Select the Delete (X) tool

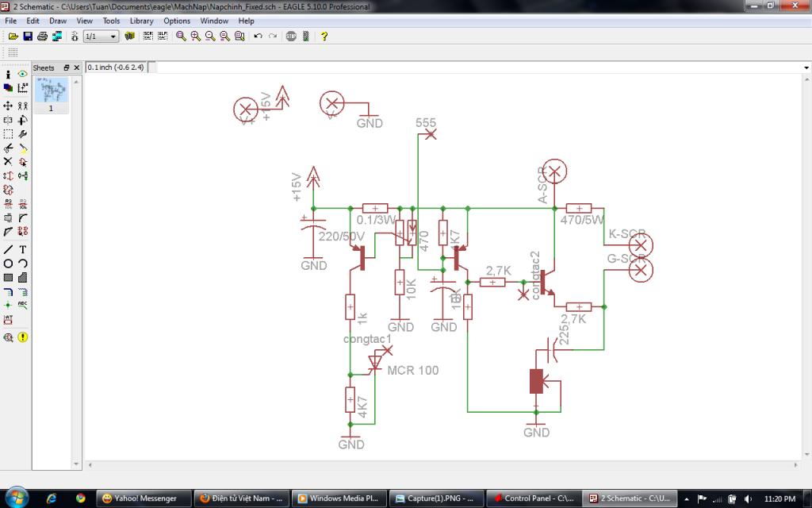tap(8, 161)
